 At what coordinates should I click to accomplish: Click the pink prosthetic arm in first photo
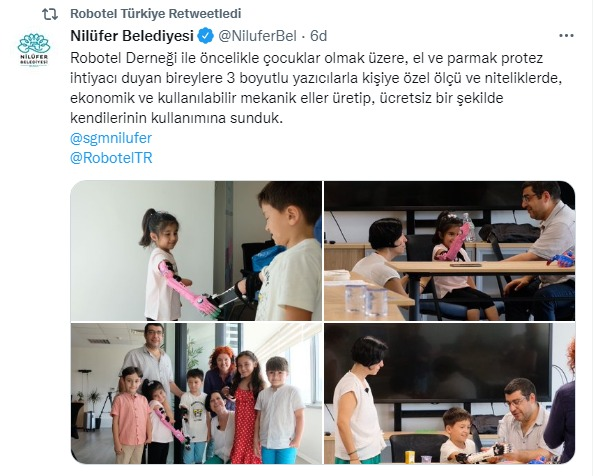188,289
